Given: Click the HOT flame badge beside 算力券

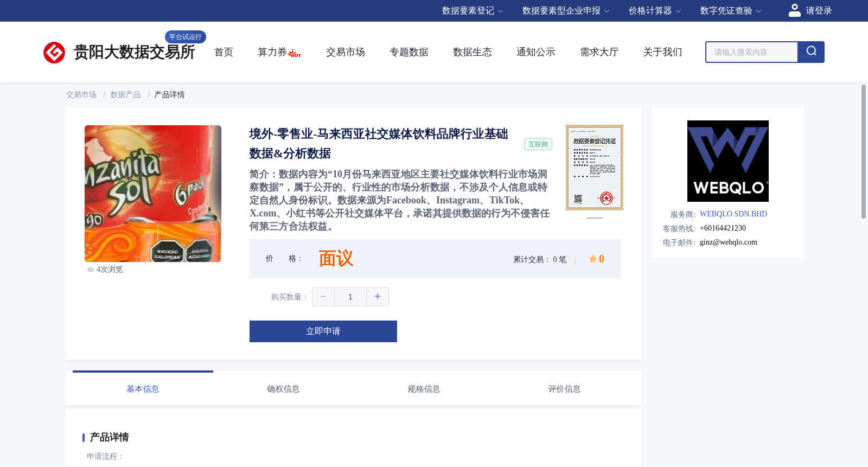Looking at the screenshot, I should (x=295, y=54).
